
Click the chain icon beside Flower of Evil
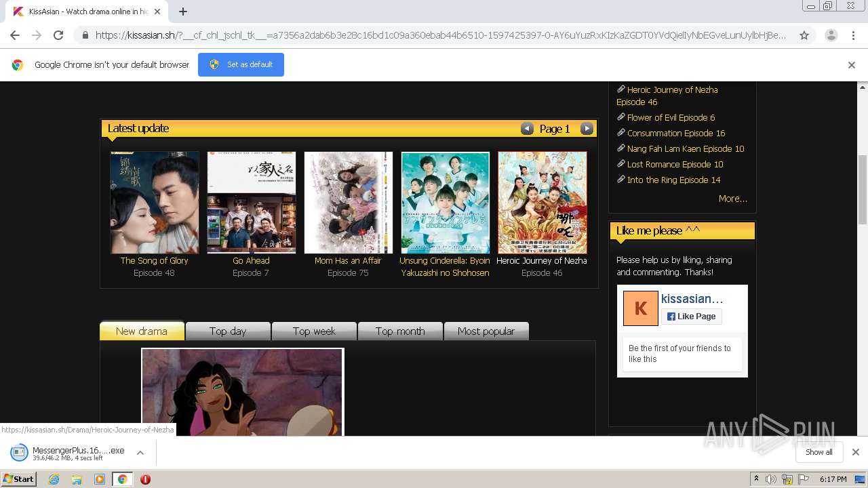(620, 117)
